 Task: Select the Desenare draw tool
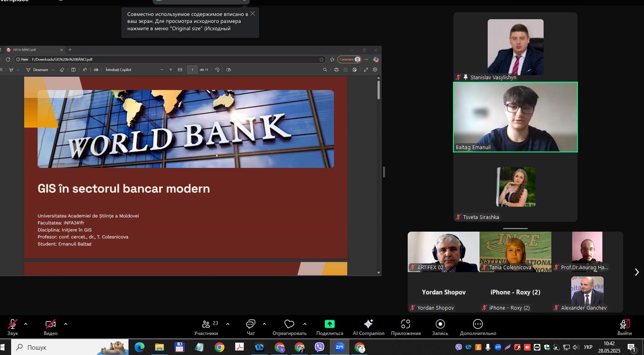(37, 70)
